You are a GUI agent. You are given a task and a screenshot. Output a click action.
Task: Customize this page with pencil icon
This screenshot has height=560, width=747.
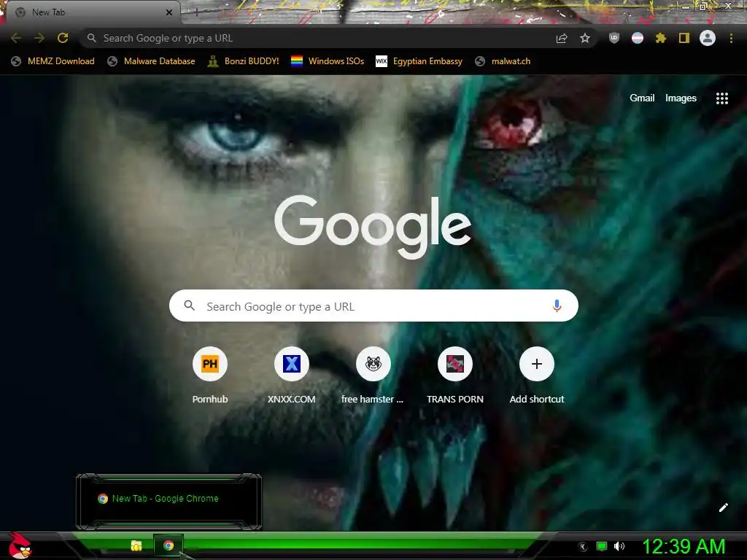723,507
